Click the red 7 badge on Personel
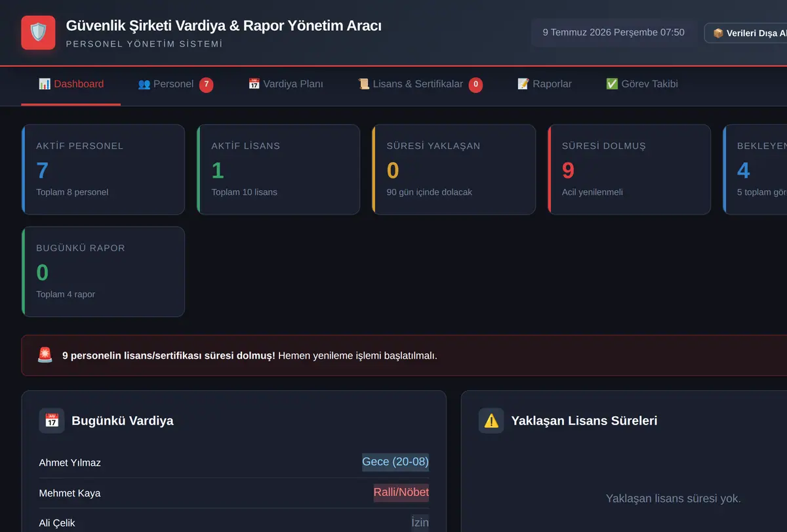Viewport: 787px width, 532px height. point(206,85)
